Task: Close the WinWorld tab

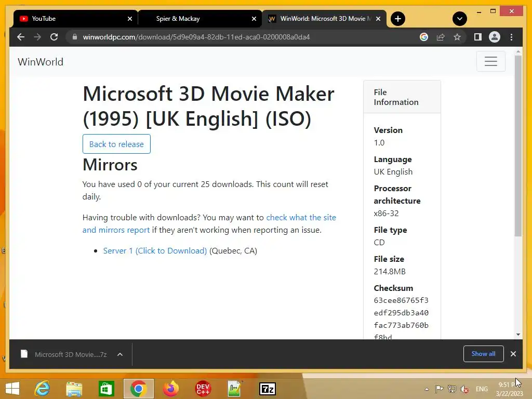Action: [x=378, y=19]
